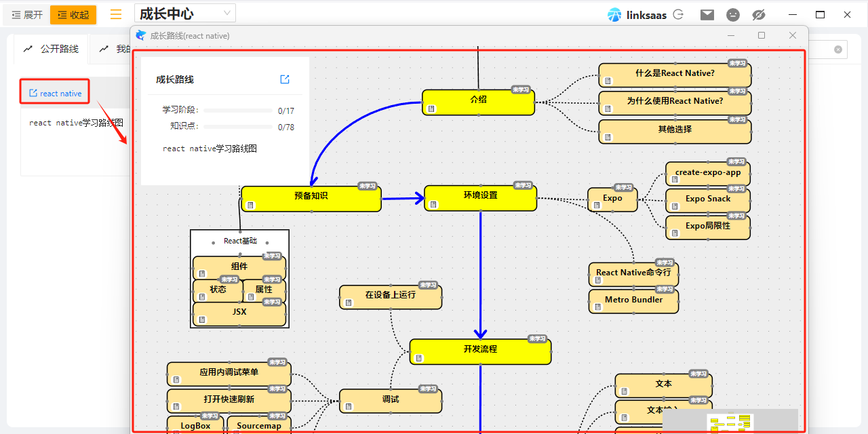
Task: Click the 文本 node
Action: pyautogui.click(x=663, y=386)
